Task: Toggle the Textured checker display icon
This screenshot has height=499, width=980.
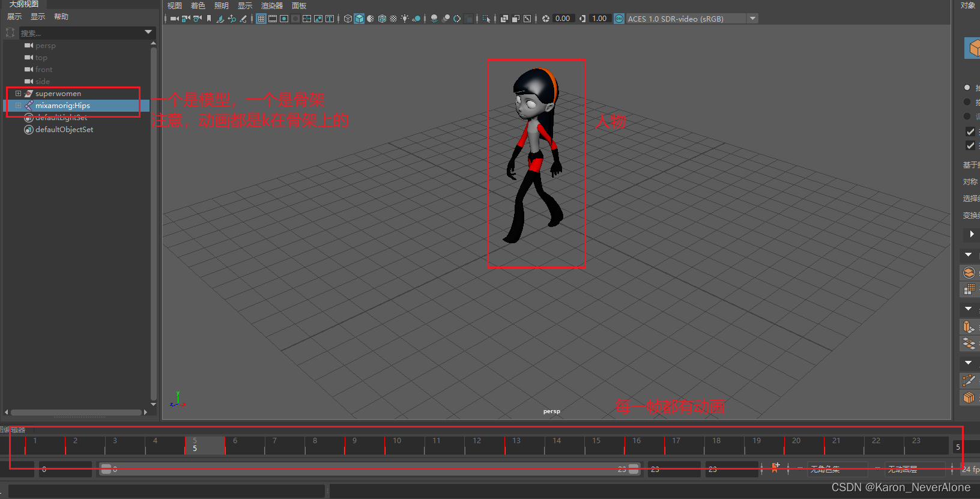Action: point(393,19)
